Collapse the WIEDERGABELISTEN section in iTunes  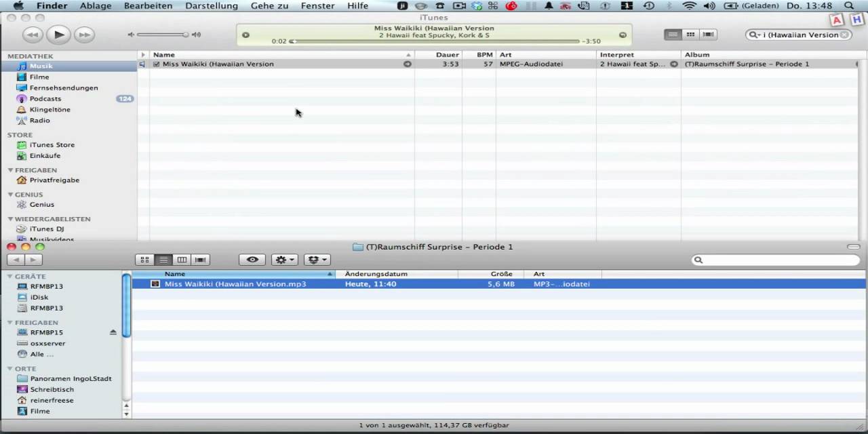(10, 219)
